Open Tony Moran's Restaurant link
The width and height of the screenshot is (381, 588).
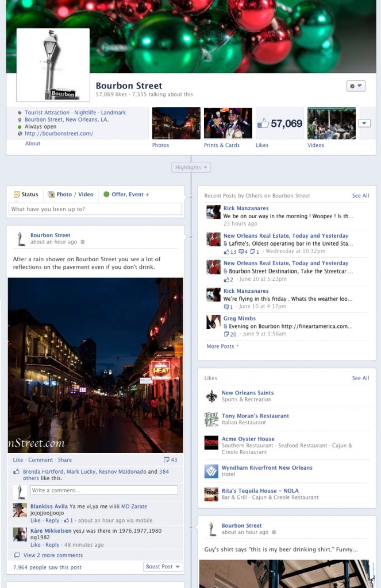tap(255, 416)
